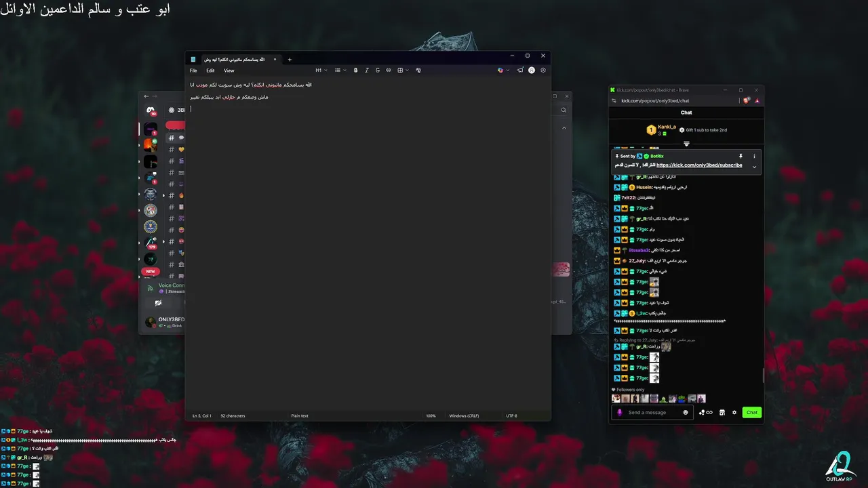This screenshot has height=488, width=868.
Task: Open the Brave Shields lion icon
Action: (x=747, y=101)
